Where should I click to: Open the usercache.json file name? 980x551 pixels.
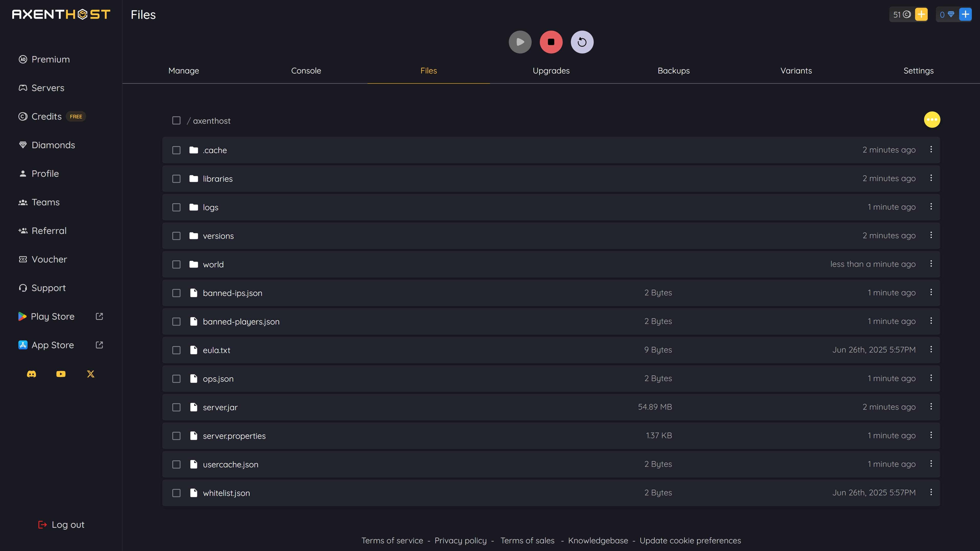[x=230, y=464]
